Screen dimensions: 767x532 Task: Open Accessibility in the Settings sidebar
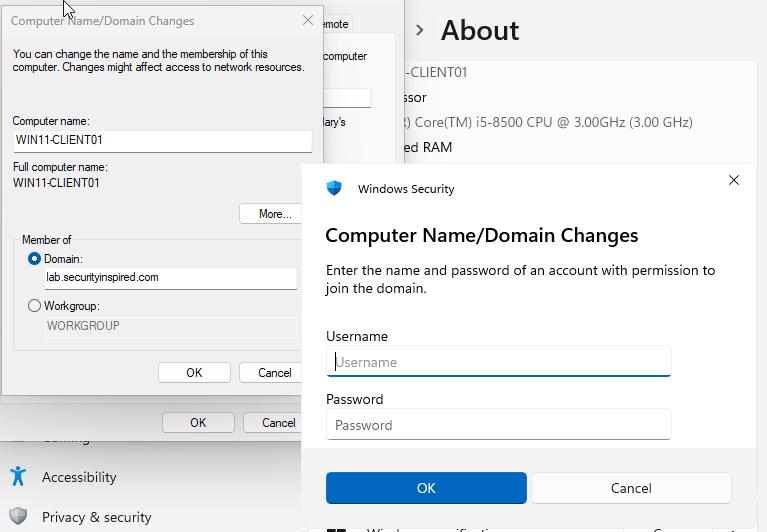pos(79,477)
